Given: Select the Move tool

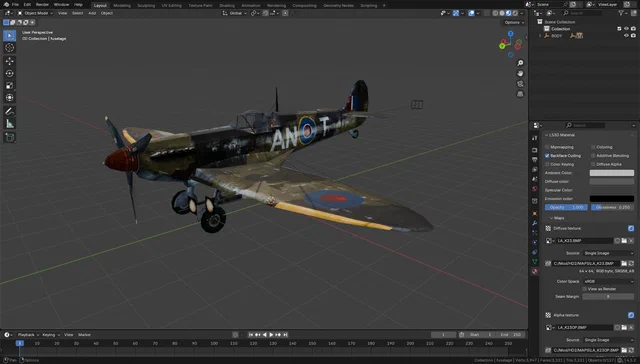Looking at the screenshot, I should click(x=9, y=61).
